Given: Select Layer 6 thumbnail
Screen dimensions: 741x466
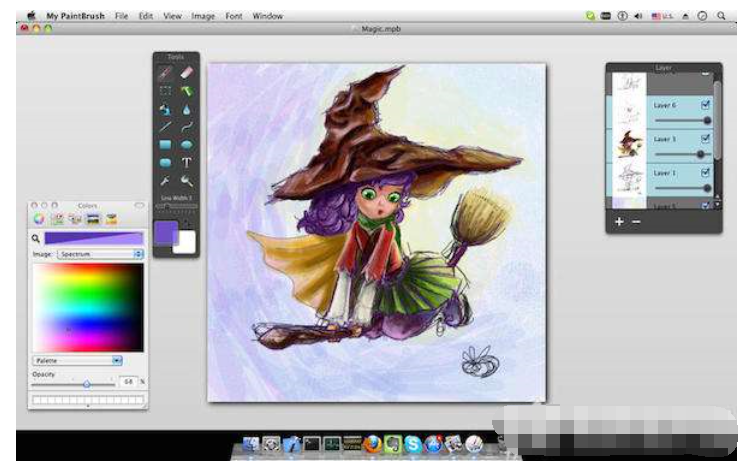Looking at the screenshot, I should click(x=629, y=111).
